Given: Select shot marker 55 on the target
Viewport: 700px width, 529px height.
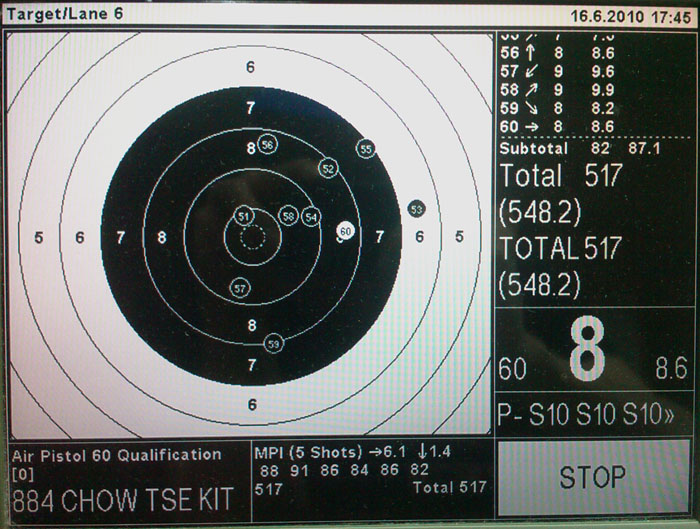Looking at the screenshot, I should coord(366,149).
